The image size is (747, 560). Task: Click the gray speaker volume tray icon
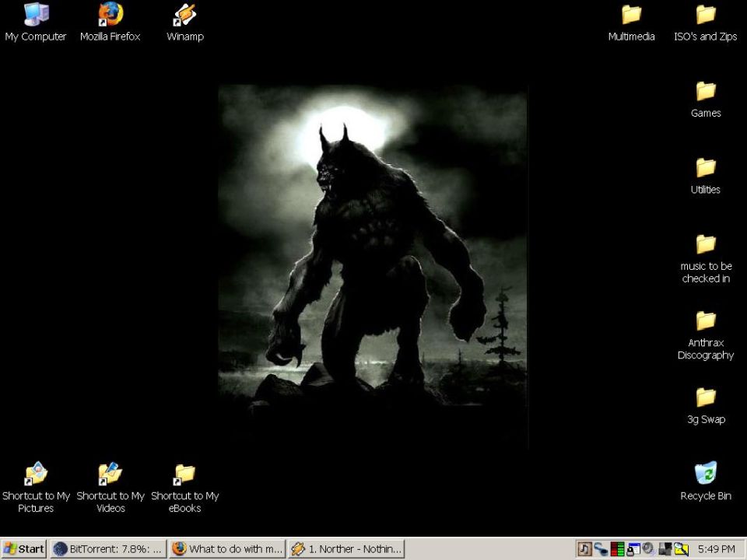tap(648, 549)
